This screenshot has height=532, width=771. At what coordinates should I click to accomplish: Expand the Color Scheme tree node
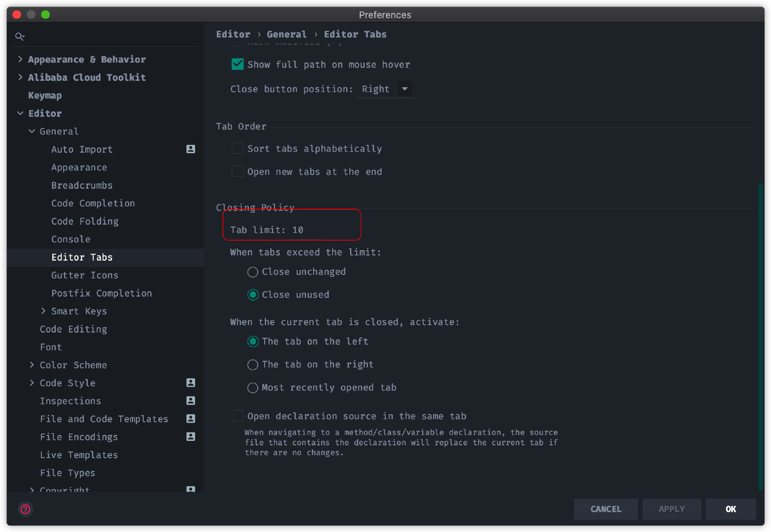coord(32,365)
